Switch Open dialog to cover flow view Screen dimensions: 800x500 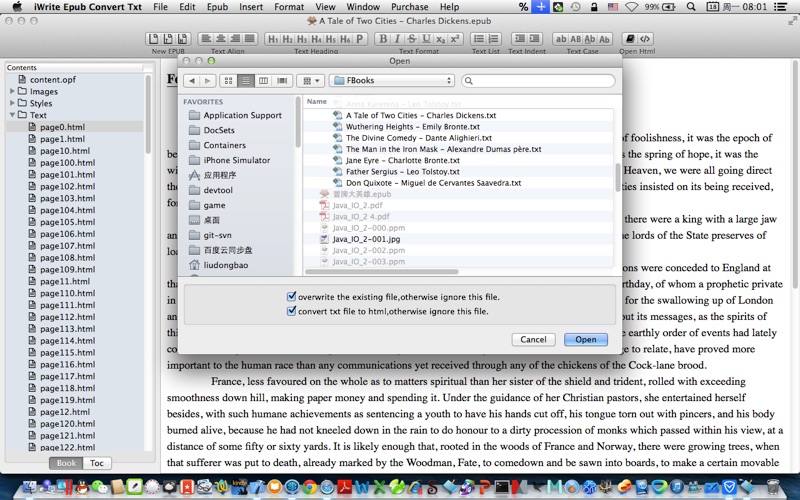coord(282,81)
